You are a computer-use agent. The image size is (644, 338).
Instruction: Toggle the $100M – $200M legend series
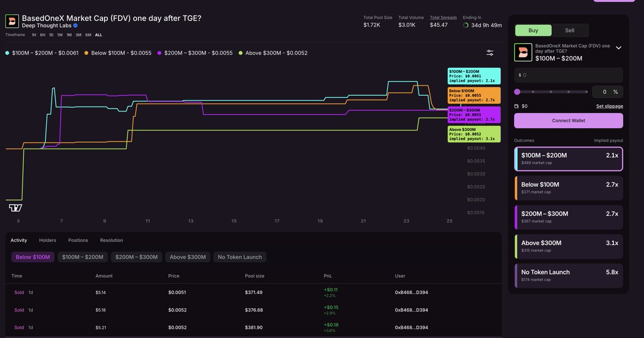(x=42, y=53)
